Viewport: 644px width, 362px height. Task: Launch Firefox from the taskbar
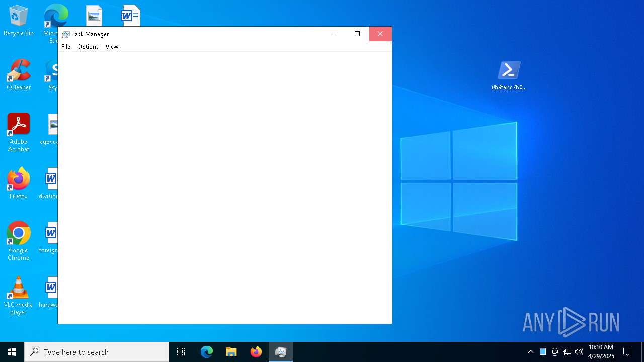pyautogui.click(x=256, y=352)
